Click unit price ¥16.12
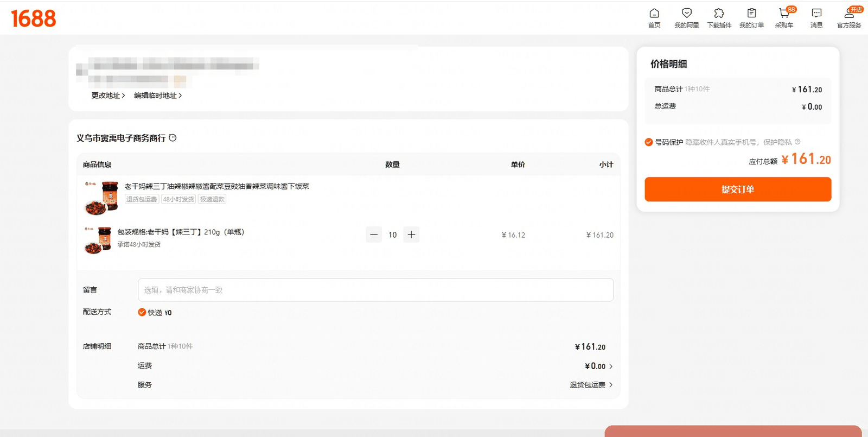Image resolution: width=868 pixels, height=437 pixels. 513,235
